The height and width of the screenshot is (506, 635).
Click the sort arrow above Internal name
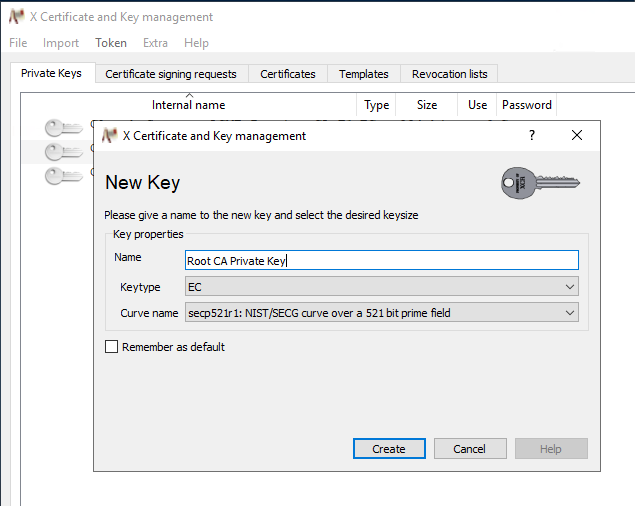pos(189,95)
